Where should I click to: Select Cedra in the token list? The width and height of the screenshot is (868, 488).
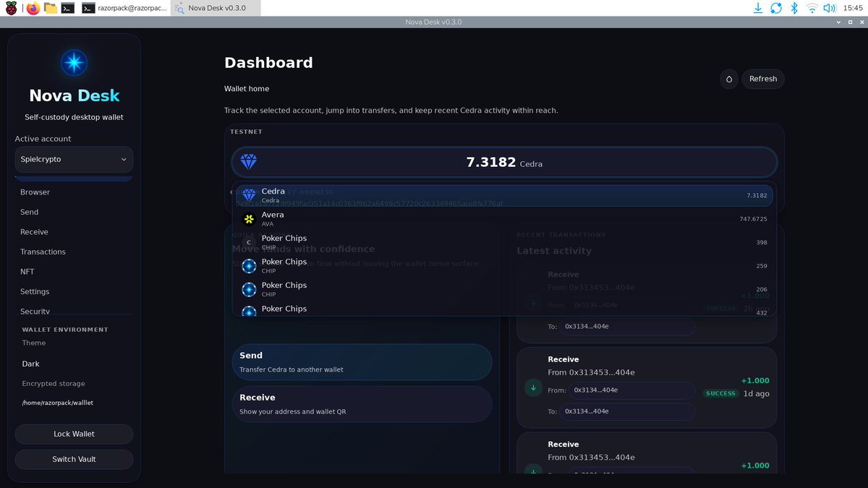504,195
